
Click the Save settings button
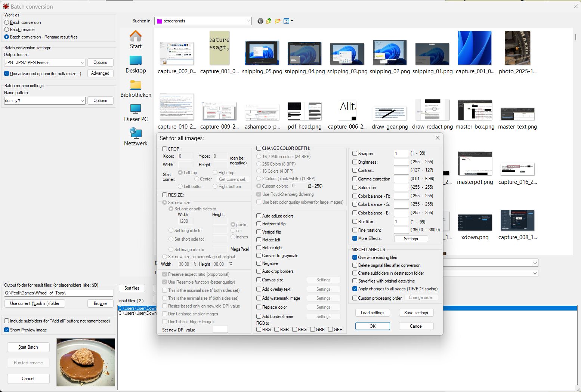click(x=416, y=313)
